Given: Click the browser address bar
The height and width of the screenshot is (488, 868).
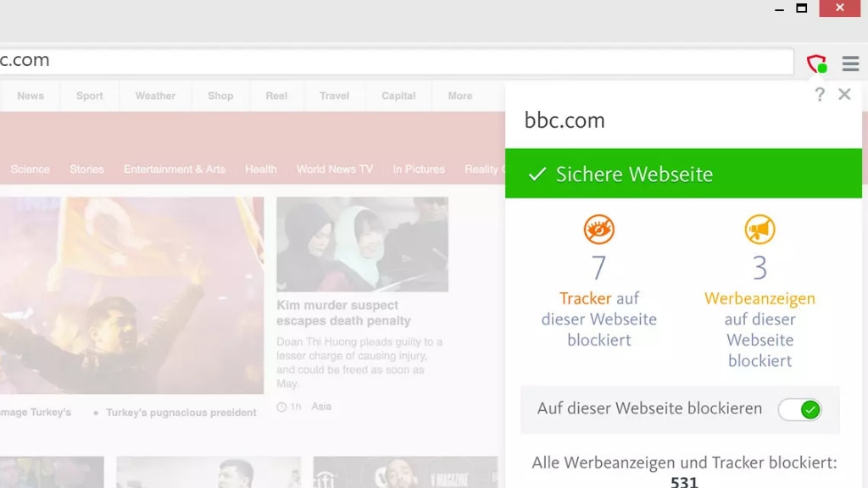Looking at the screenshot, I should coord(397,61).
